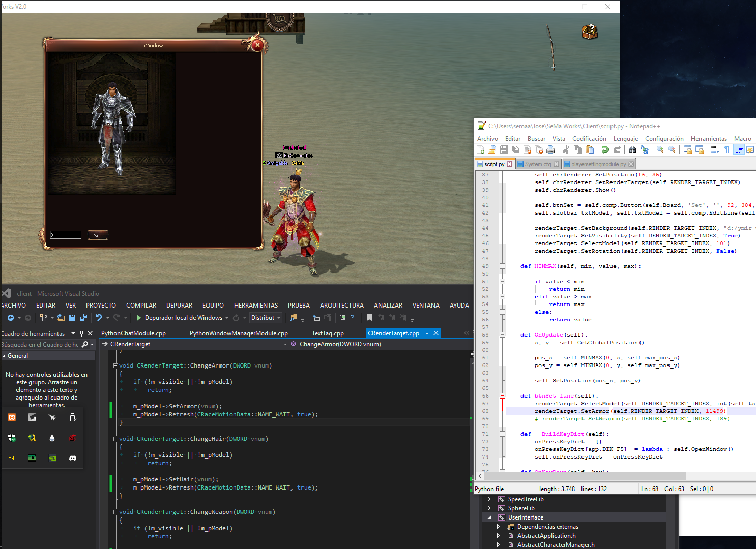
Task: Open the Lenguaje menu in Notepad++
Action: pos(625,138)
